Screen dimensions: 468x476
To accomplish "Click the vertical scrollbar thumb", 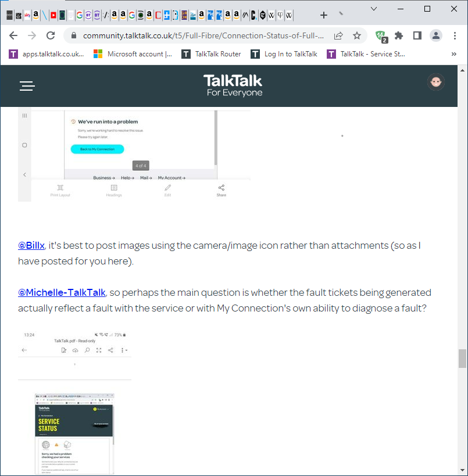I will tap(462, 359).
